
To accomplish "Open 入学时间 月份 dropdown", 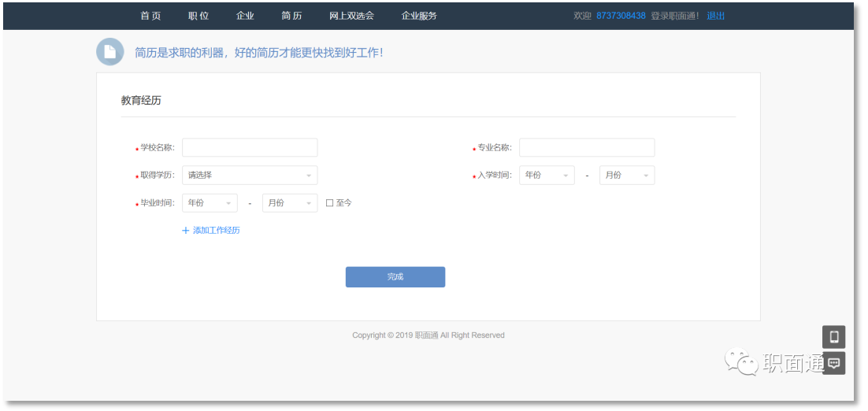I will click(x=627, y=176).
